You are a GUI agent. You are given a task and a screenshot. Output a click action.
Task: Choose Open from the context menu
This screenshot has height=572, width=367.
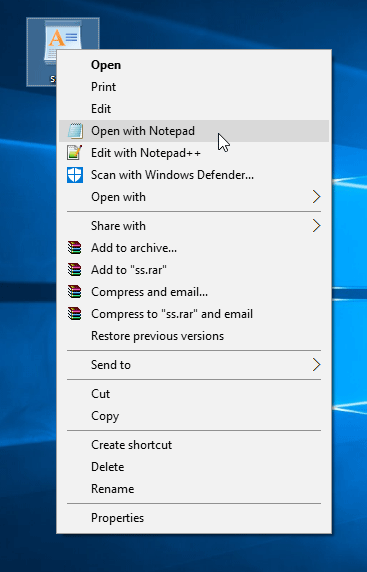[x=194, y=65]
